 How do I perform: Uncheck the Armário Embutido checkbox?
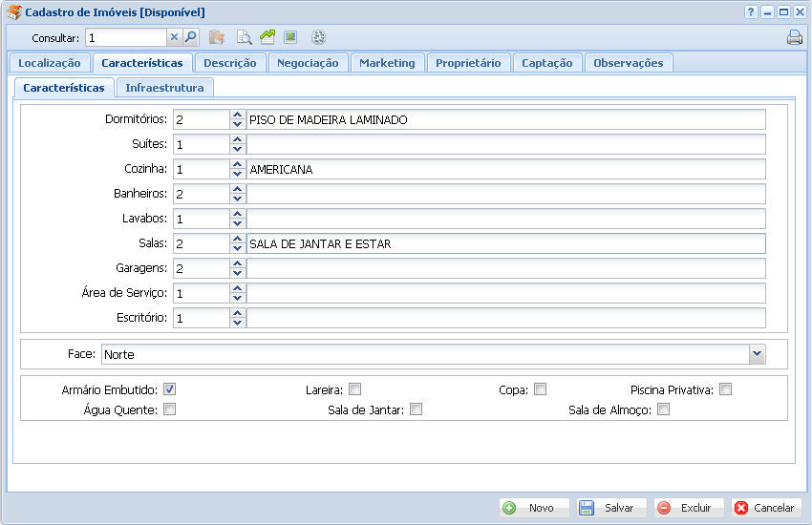[x=170, y=389]
